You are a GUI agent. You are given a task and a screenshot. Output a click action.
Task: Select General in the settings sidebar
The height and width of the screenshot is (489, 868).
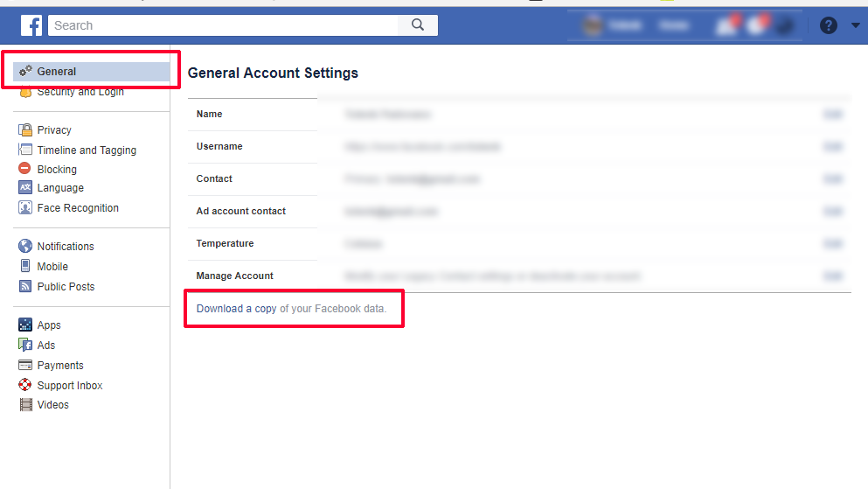coord(92,72)
